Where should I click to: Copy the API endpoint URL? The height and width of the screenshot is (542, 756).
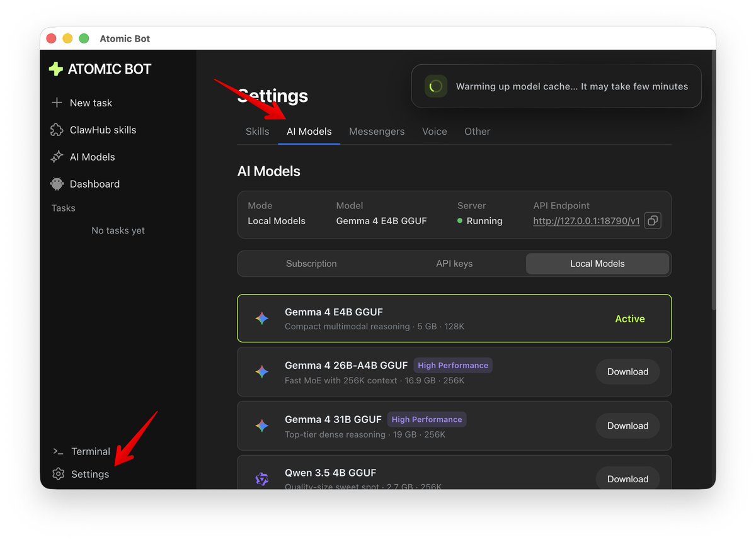tap(653, 221)
